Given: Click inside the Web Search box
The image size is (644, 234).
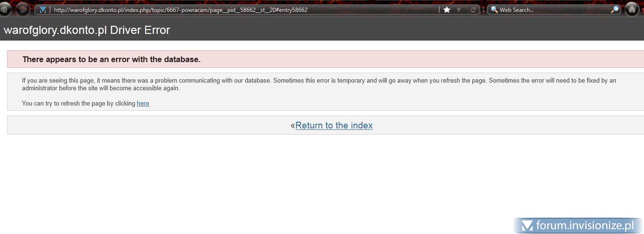Looking at the screenshot, I should [554, 10].
